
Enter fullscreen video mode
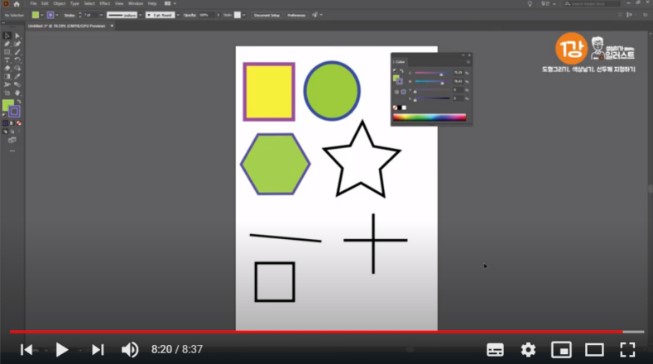tap(627, 349)
